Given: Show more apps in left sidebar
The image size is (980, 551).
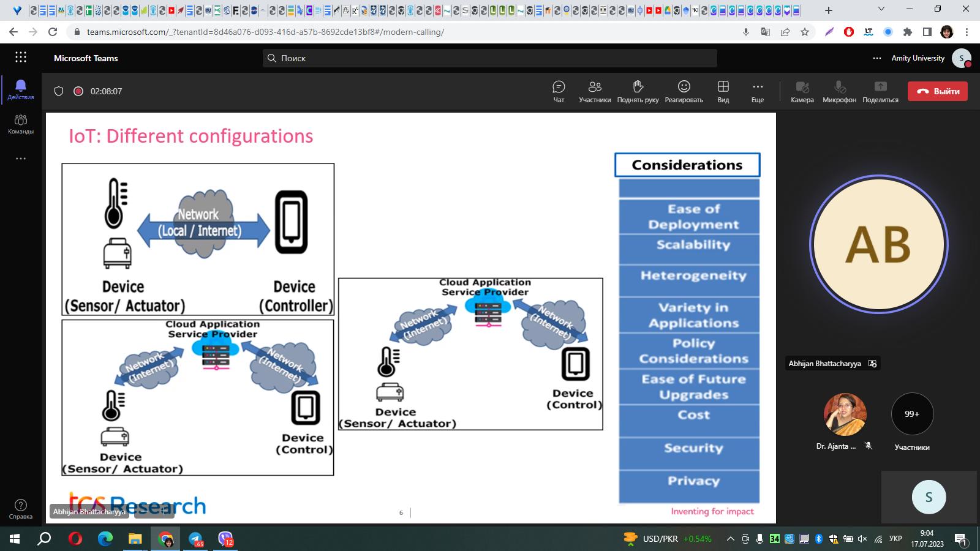Looking at the screenshot, I should tap(21, 159).
